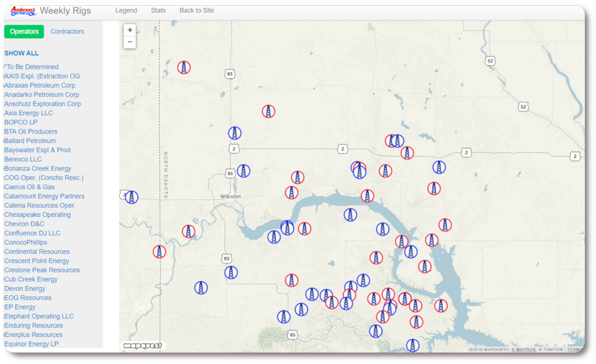596x364 pixels.
Task: Switch to the Contractors view
Action: pyautogui.click(x=67, y=31)
